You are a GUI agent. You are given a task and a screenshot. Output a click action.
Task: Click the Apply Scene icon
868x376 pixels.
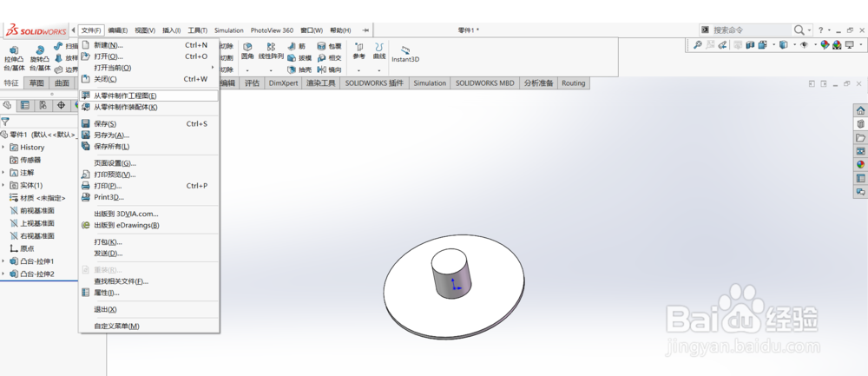click(837, 45)
